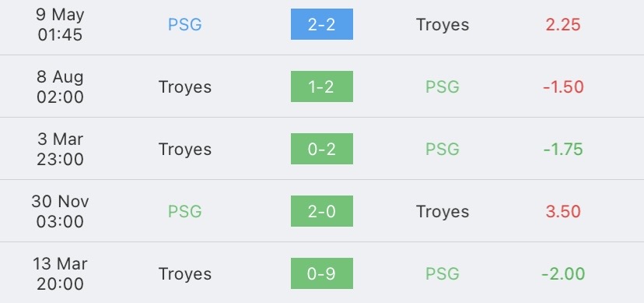Click the 13 Mar 20:00 date cell
This screenshot has width=644, height=303.
coord(60,274)
